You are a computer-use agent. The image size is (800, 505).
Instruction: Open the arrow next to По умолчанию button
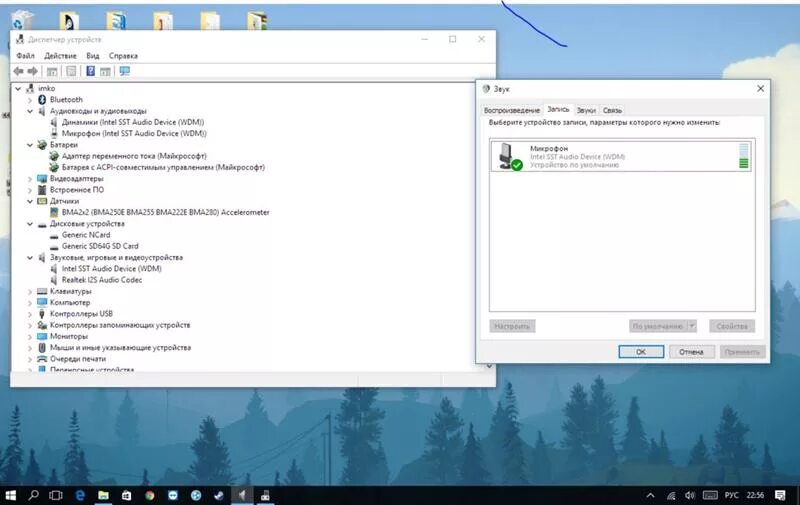pos(692,326)
